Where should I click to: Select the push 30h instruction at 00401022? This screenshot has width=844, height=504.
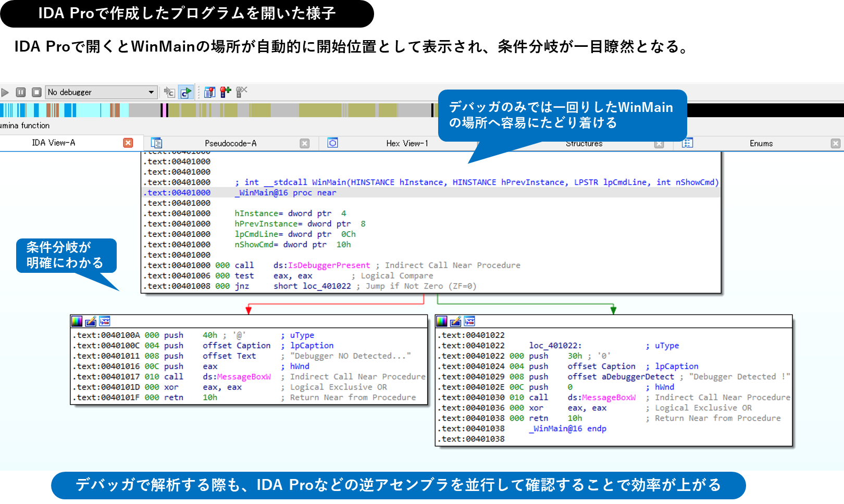pyautogui.click(x=555, y=356)
